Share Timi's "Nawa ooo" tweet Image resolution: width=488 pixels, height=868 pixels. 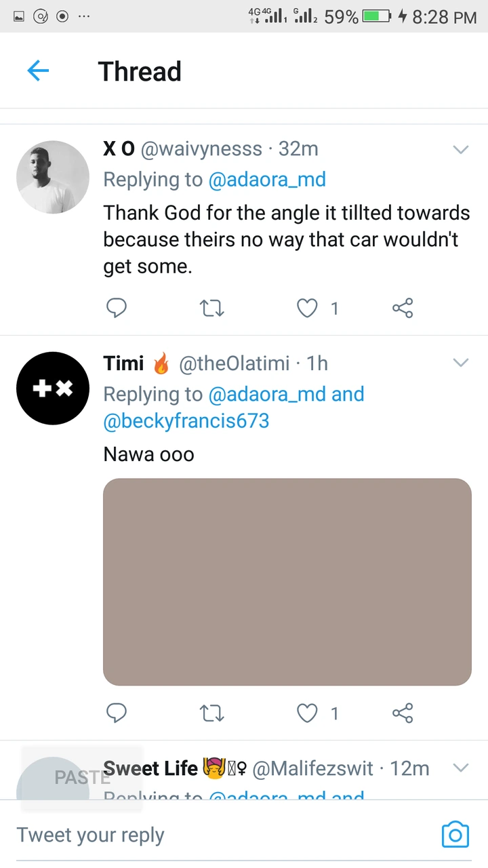tap(403, 713)
